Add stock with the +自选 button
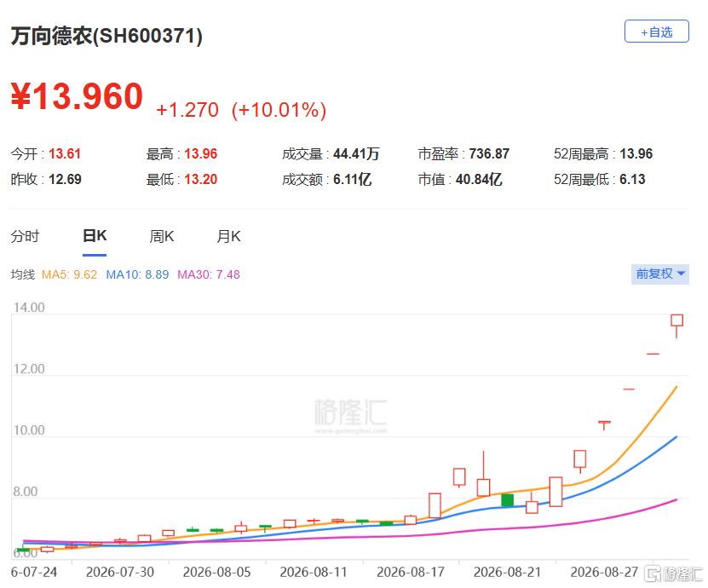Image resolution: width=708 pixels, height=588 pixels. pyautogui.click(x=657, y=32)
